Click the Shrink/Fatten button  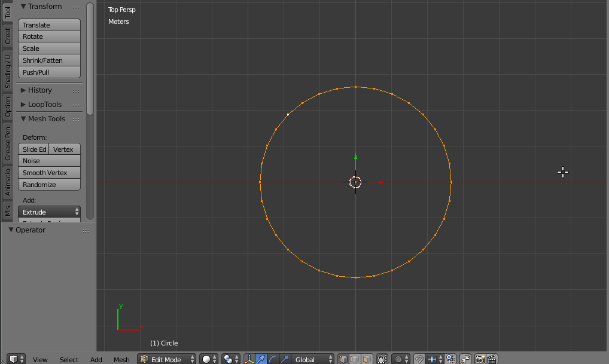pos(49,60)
